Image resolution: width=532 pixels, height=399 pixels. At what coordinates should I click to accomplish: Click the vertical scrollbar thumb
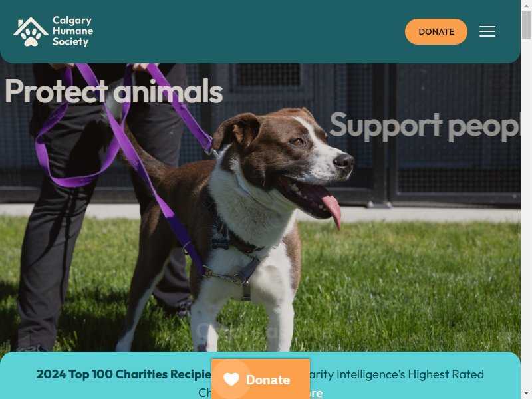click(x=526, y=25)
